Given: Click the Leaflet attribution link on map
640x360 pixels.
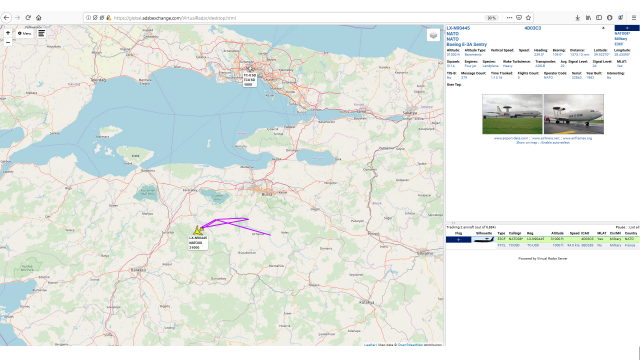Looking at the screenshot, I should pyautogui.click(x=369, y=345).
